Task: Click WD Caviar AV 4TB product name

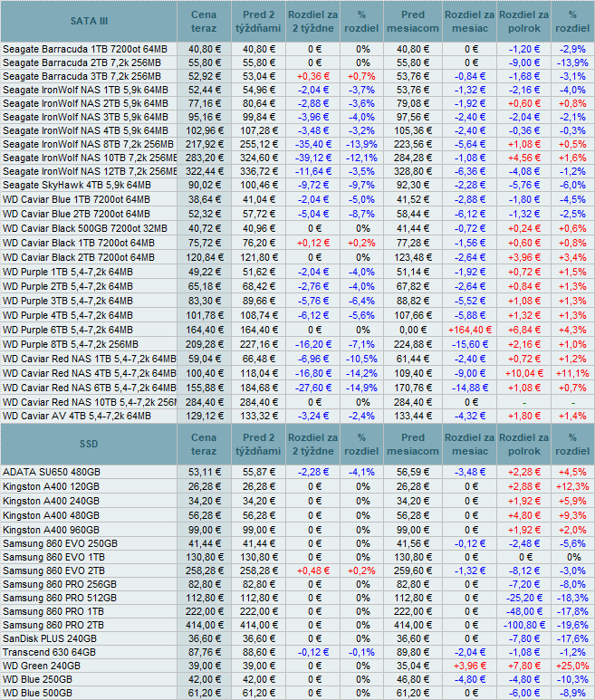Action: click(x=77, y=416)
